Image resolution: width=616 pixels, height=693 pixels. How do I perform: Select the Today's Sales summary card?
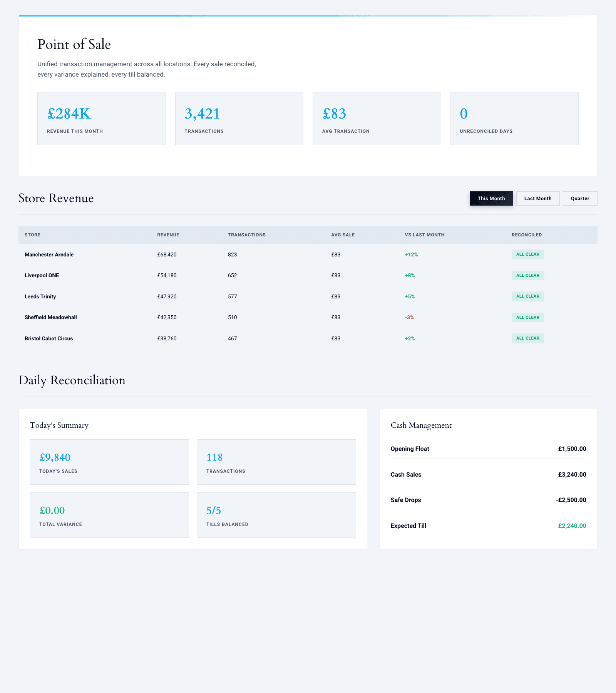(109, 462)
